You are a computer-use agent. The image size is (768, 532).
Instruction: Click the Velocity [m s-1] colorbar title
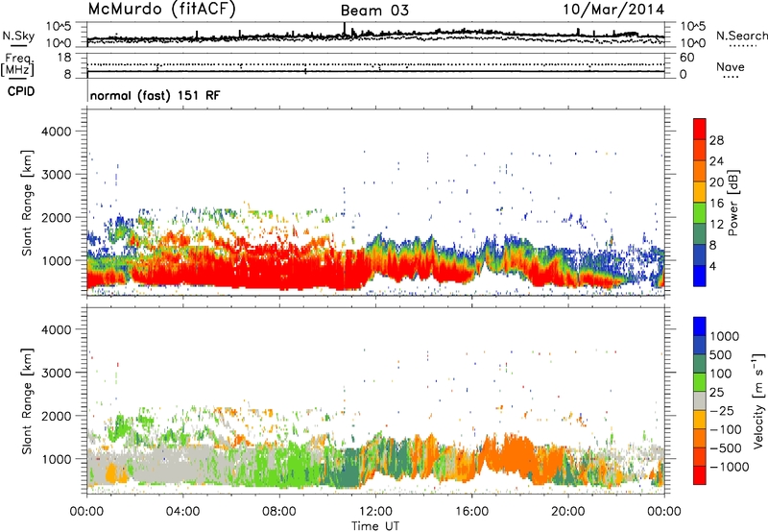pos(758,400)
